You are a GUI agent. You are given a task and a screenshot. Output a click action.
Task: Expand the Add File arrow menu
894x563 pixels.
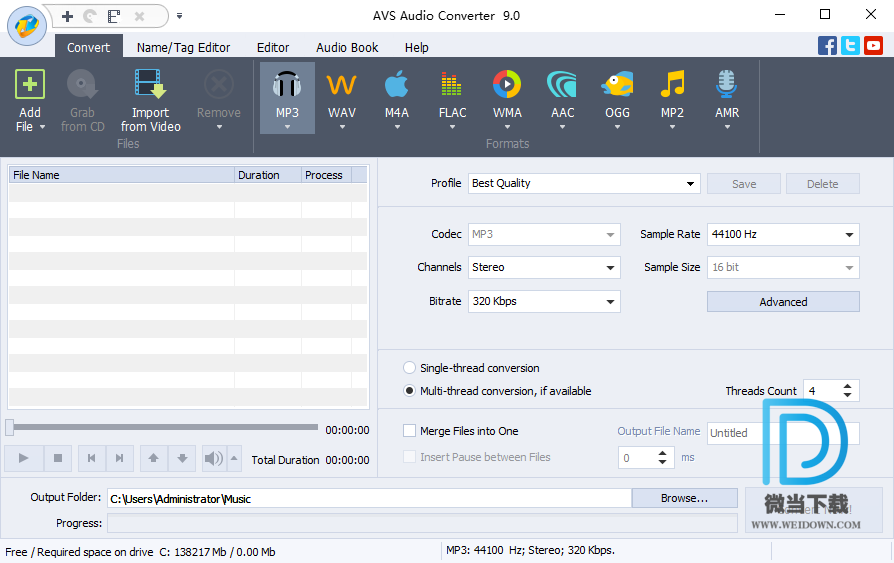tap(42, 127)
